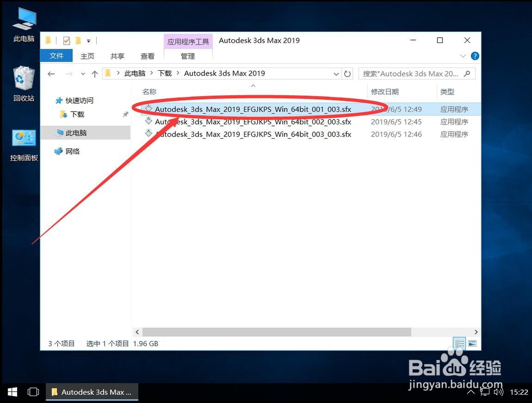
Task: Click date 2019/6/5 12:45
Action: click(396, 122)
